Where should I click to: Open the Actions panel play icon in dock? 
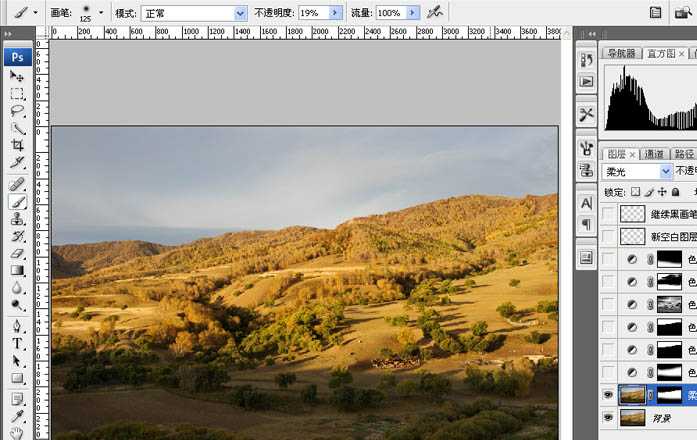(x=586, y=82)
